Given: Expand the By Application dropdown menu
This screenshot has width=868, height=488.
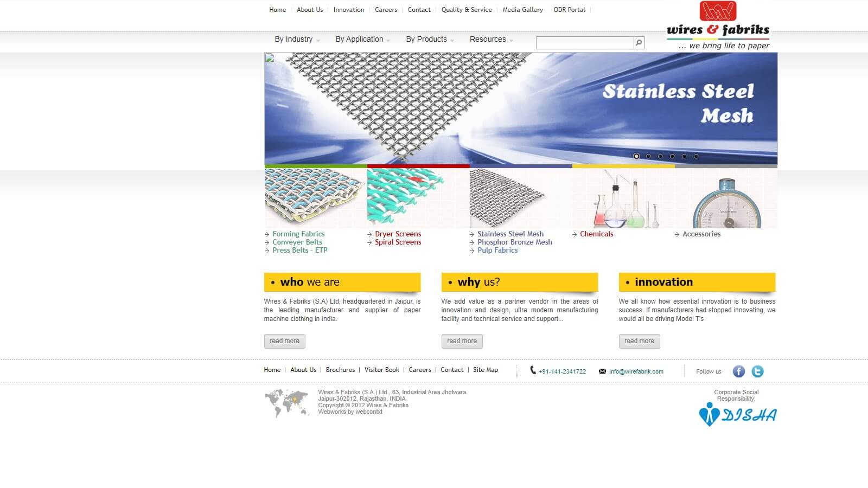Looking at the screenshot, I should click(362, 40).
